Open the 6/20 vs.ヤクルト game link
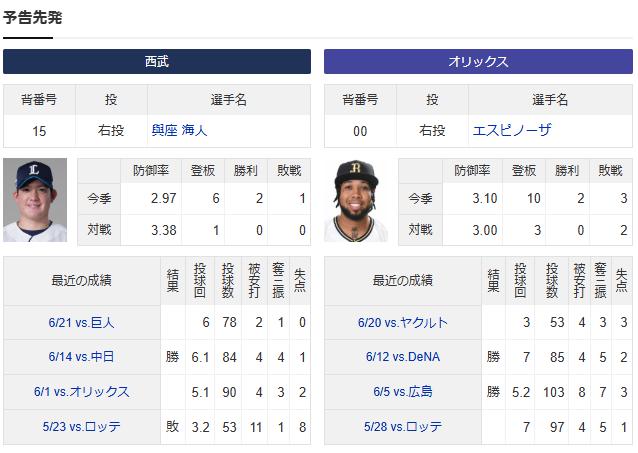 click(x=403, y=322)
